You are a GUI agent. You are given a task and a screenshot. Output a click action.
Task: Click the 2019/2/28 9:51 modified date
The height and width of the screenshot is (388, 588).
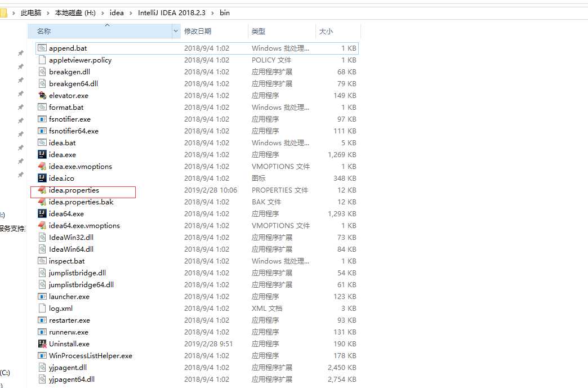(208, 344)
